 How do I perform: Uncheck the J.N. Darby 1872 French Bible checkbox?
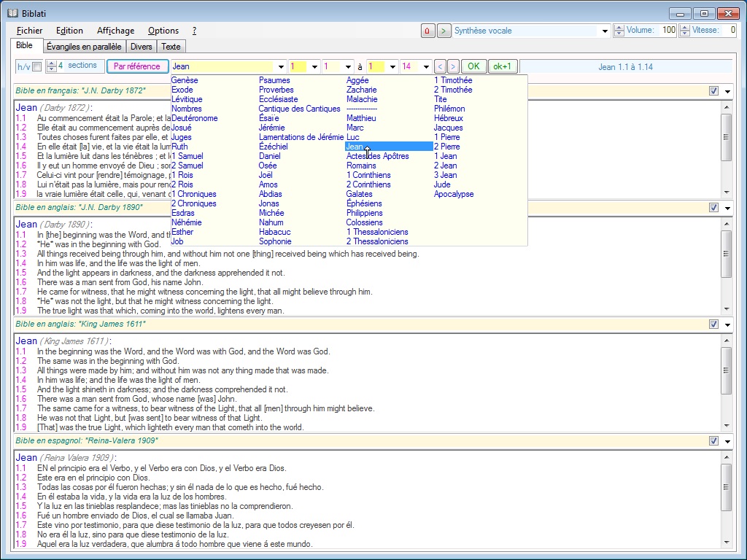pos(713,91)
